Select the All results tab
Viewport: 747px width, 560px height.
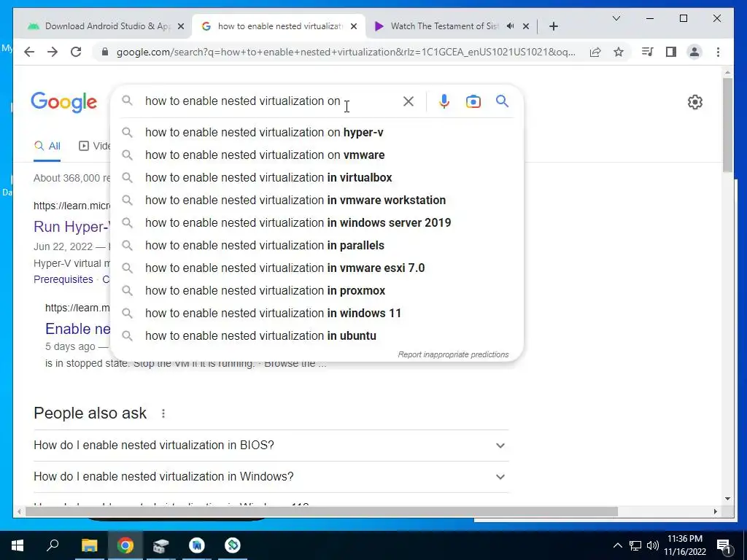(47, 146)
